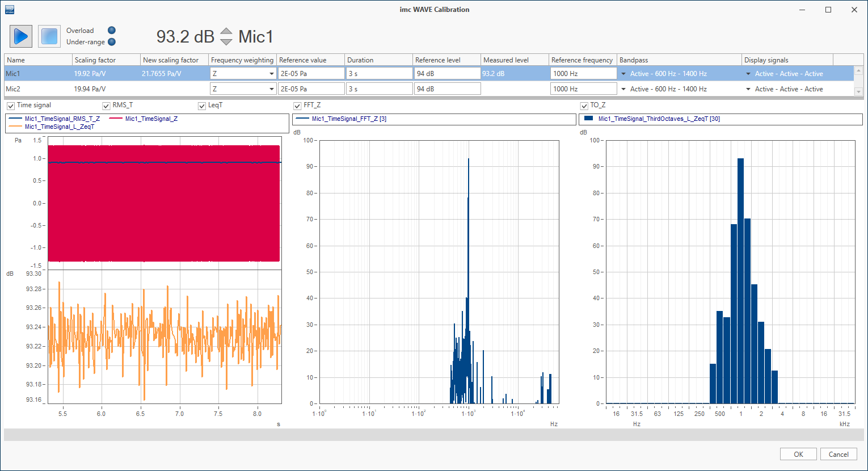The width and height of the screenshot is (868, 471).
Task: Disable the LeqT checkbox
Action: [x=202, y=106]
